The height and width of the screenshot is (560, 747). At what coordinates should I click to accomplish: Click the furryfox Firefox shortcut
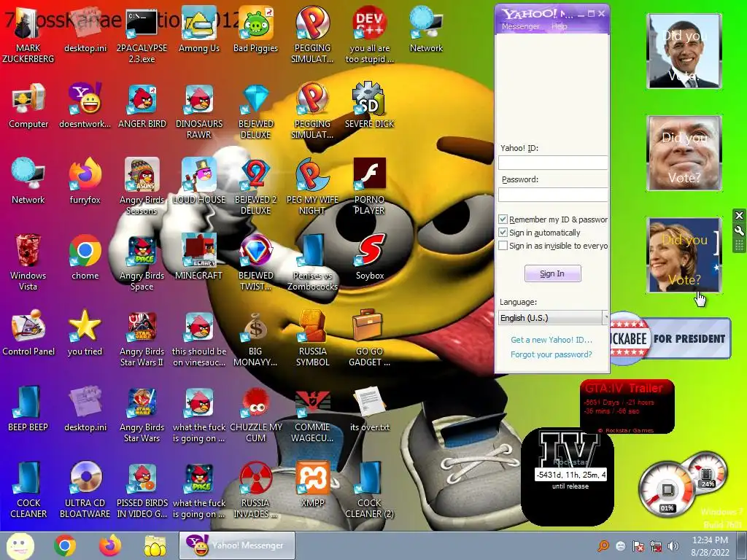pos(85,182)
